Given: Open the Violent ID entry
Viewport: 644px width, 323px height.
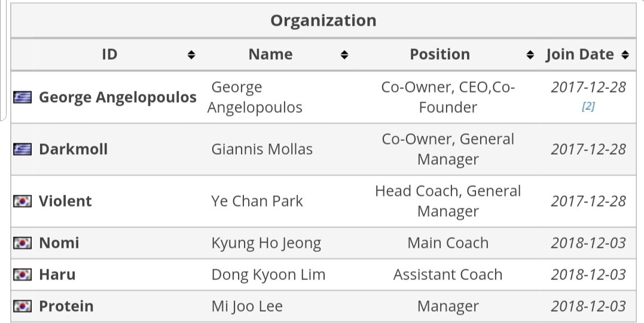Looking at the screenshot, I should click(x=65, y=201).
